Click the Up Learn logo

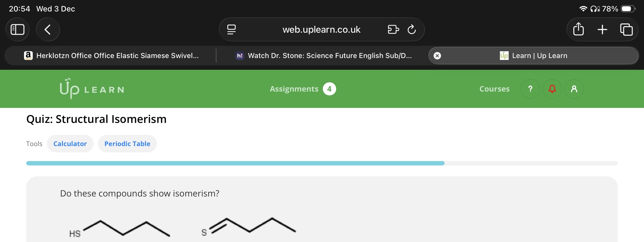pyautogui.click(x=92, y=89)
